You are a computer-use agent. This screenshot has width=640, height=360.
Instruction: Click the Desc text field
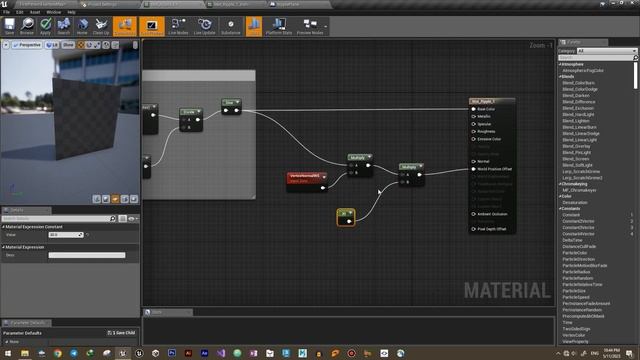(x=87, y=255)
